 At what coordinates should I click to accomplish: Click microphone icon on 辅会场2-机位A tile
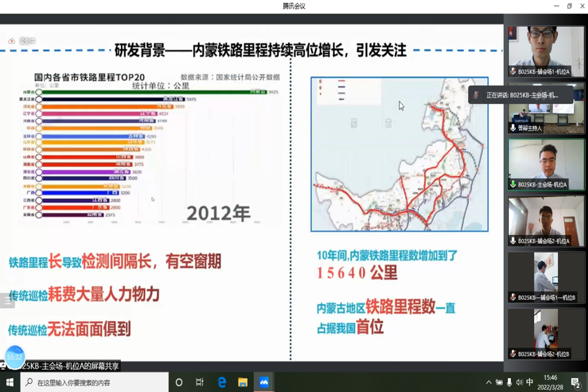tap(513, 241)
